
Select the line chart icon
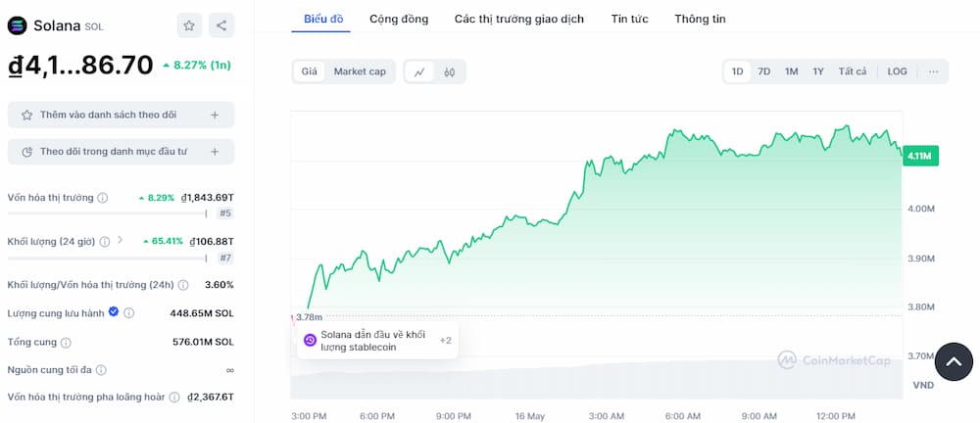click(x=419, y=71)
